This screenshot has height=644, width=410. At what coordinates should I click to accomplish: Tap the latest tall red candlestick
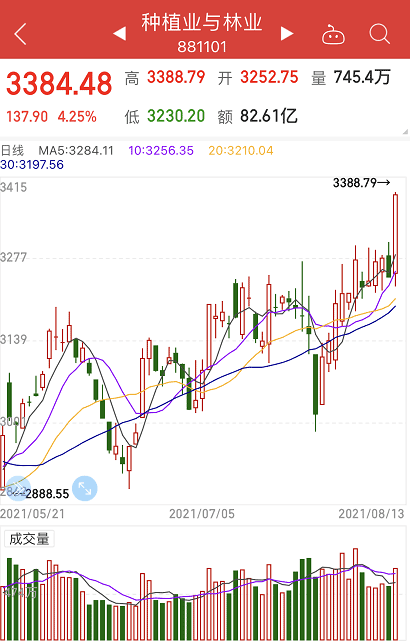tap(395, 233)
